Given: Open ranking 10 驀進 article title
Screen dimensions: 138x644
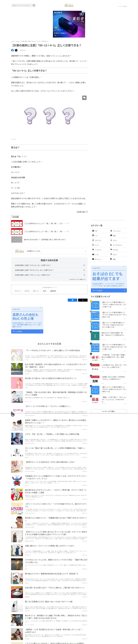Looking at the screenshot, I should [114, 399].
